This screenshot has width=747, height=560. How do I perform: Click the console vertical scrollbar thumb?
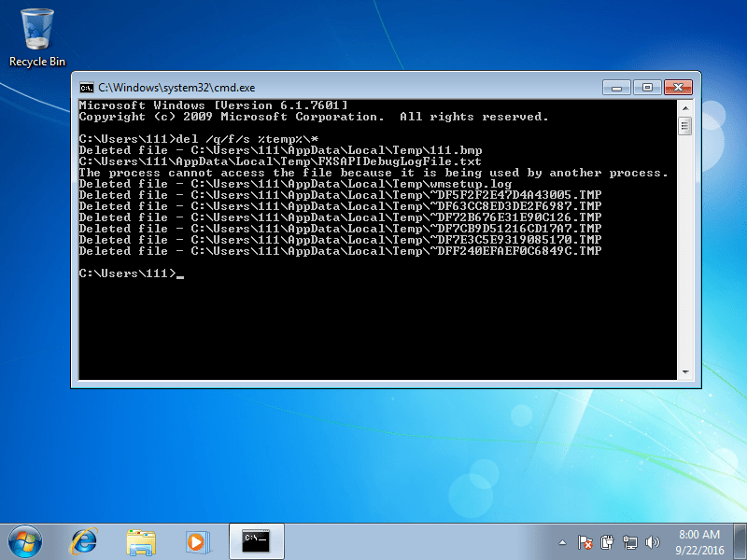pyautogui.click(x=684, y=126)
